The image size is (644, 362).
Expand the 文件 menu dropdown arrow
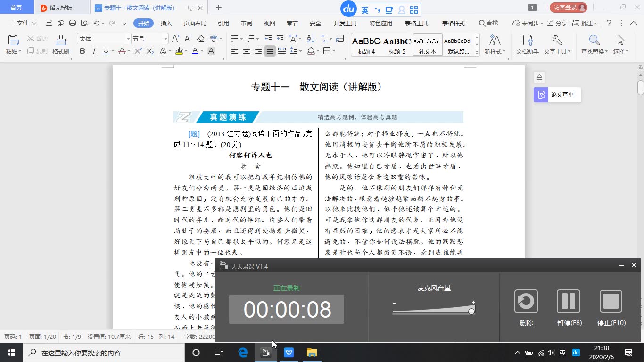click(34, 23)
